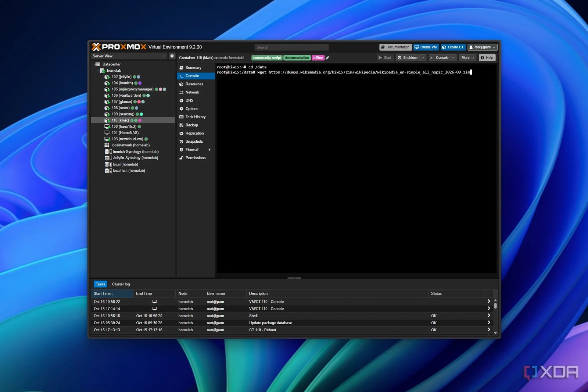Select container 105 (nginxproxymanager)
The image size is (588, 392).
(132, 89)
